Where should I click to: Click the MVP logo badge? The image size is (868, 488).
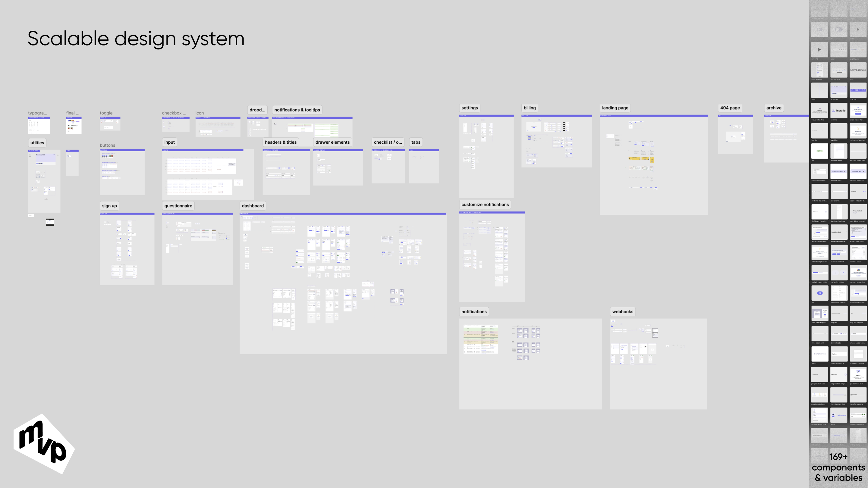tap(44, 443)
